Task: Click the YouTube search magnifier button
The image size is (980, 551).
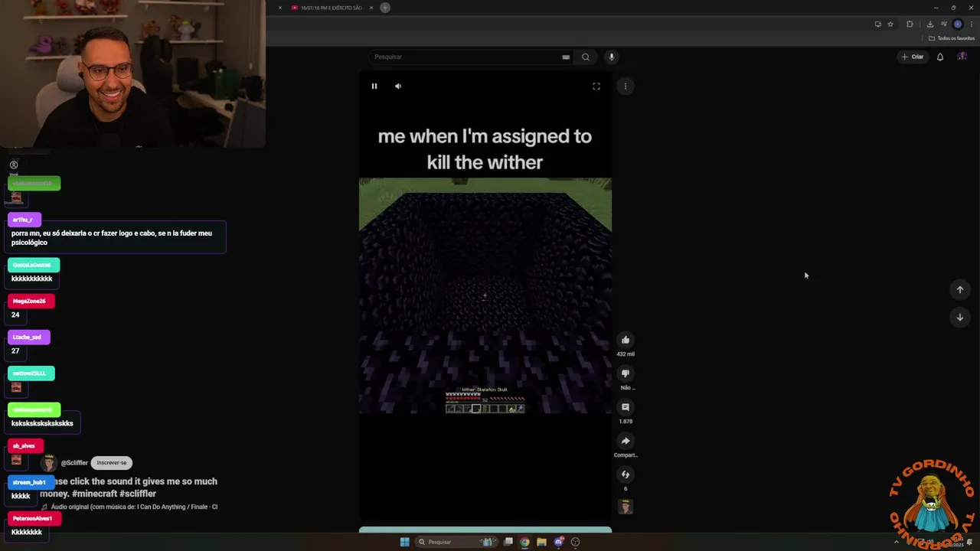Action: [586, 57]
